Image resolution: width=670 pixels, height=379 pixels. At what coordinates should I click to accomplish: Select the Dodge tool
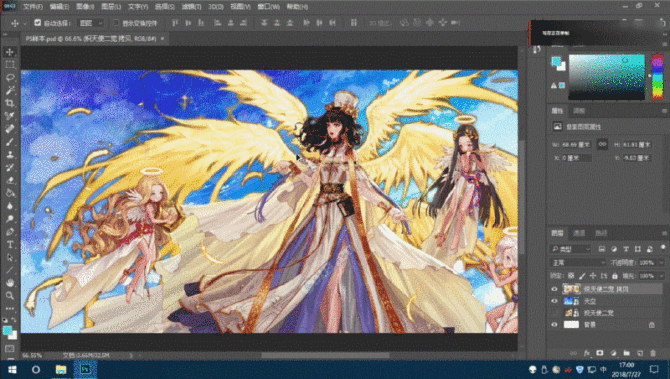pos(10,218)
